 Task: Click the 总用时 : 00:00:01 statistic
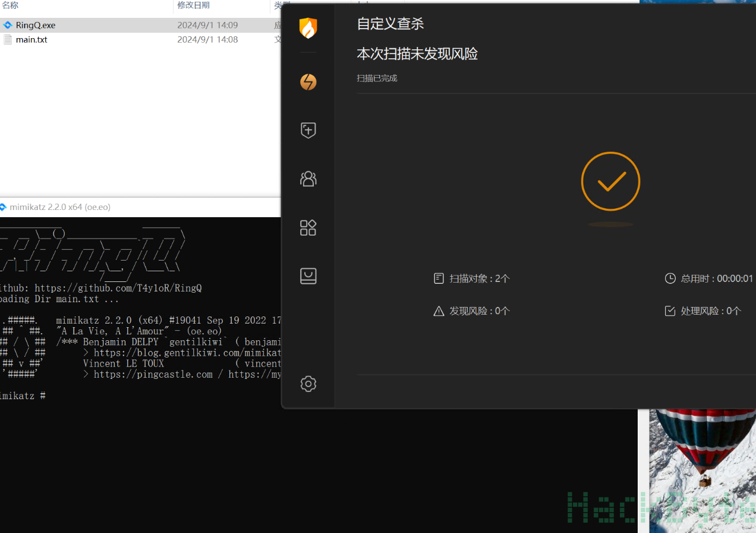[717, 278]
